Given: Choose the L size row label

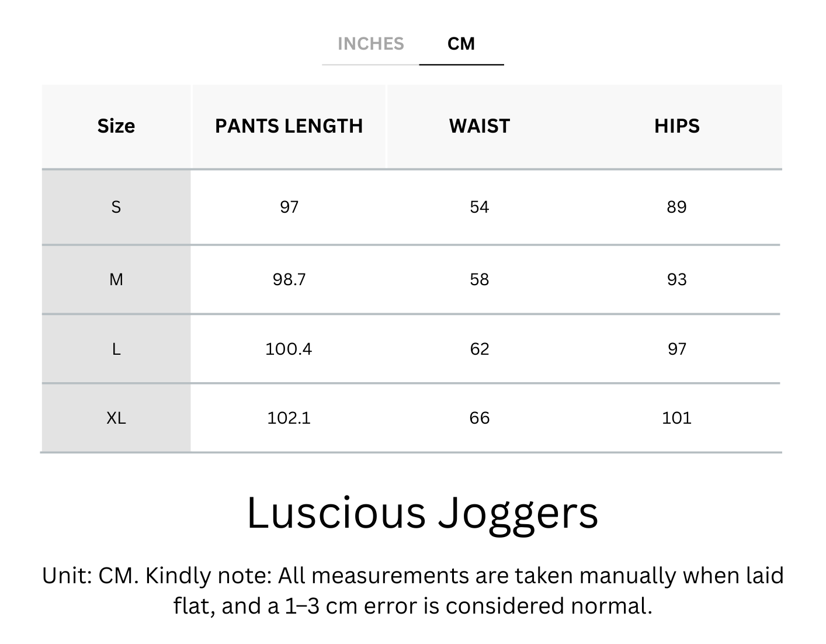Looking at the screenshot, I should 116,349.
